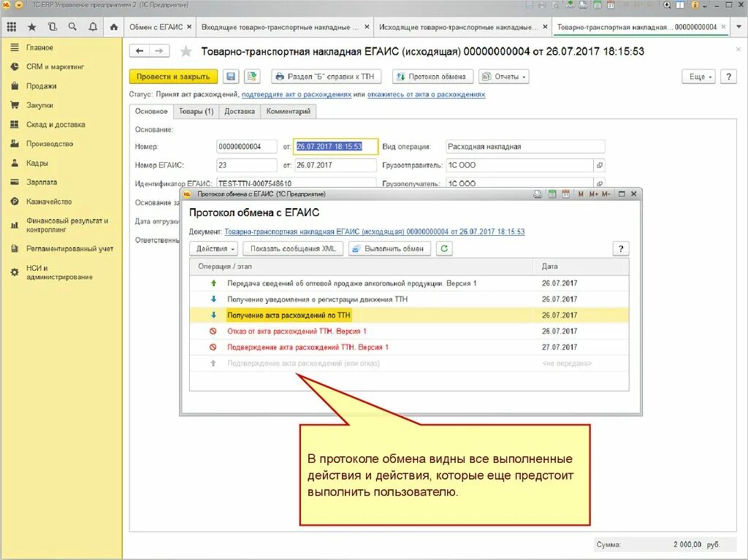Open НСИ и администрирование section
748x560 pixels.
[59, 272]
